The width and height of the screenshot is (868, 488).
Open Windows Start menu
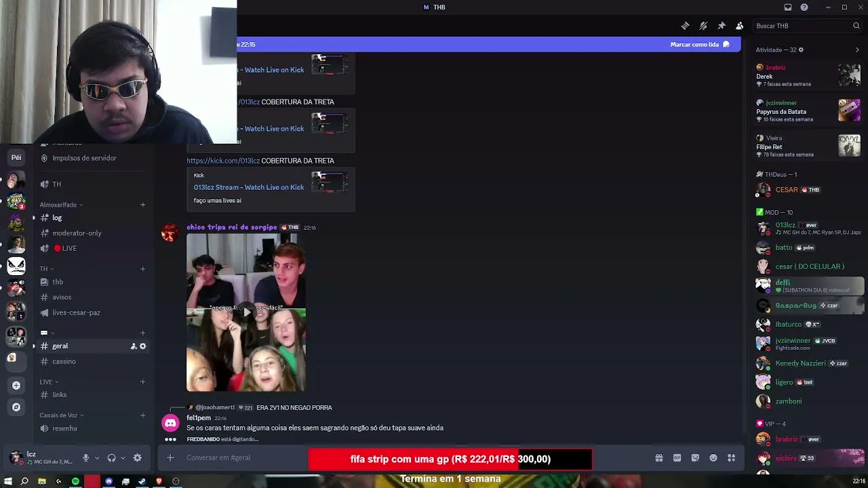click(x=9, y=481)
